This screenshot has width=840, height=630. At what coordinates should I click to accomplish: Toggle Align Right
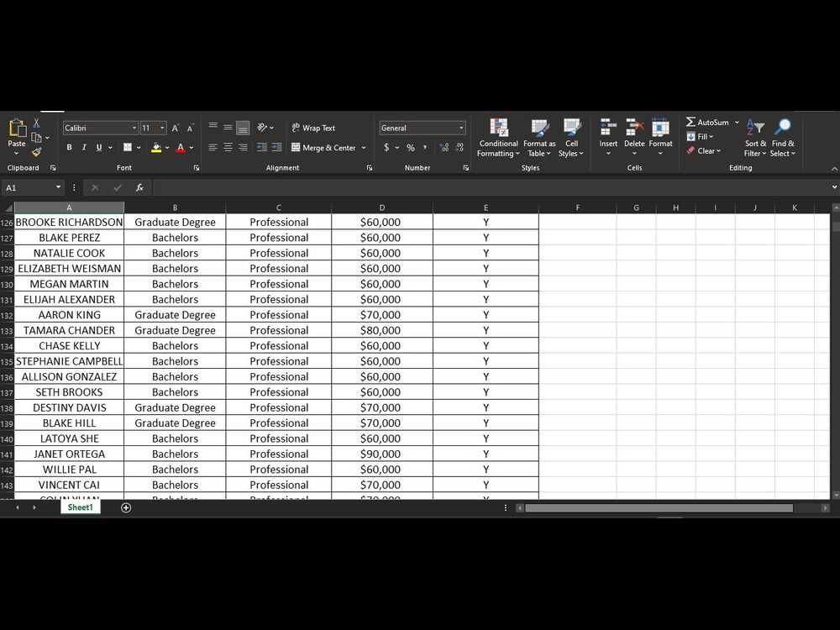point(243,147)
